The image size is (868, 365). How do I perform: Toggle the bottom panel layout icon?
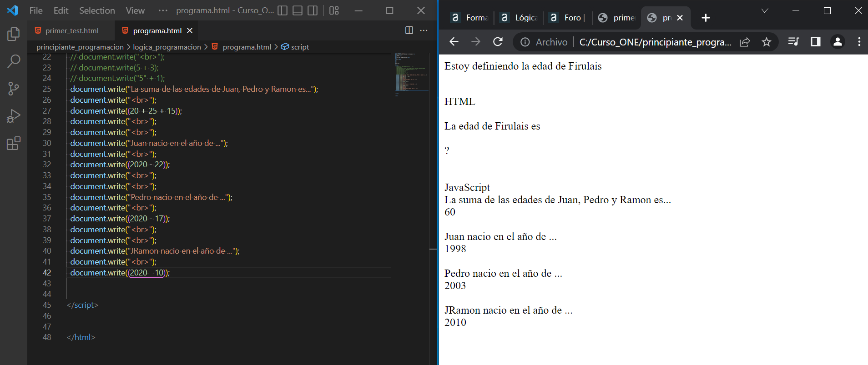pos(298,10)
